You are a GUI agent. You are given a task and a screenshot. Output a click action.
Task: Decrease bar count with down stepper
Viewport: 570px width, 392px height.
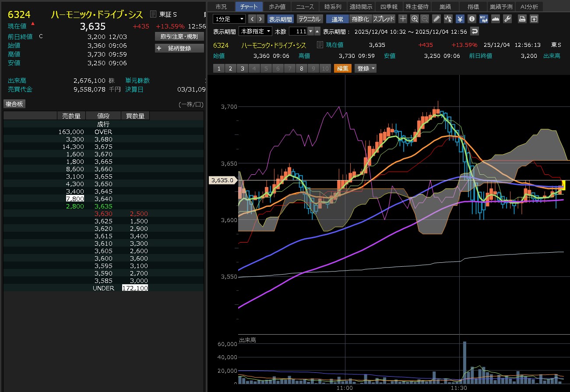coord(311,31)
